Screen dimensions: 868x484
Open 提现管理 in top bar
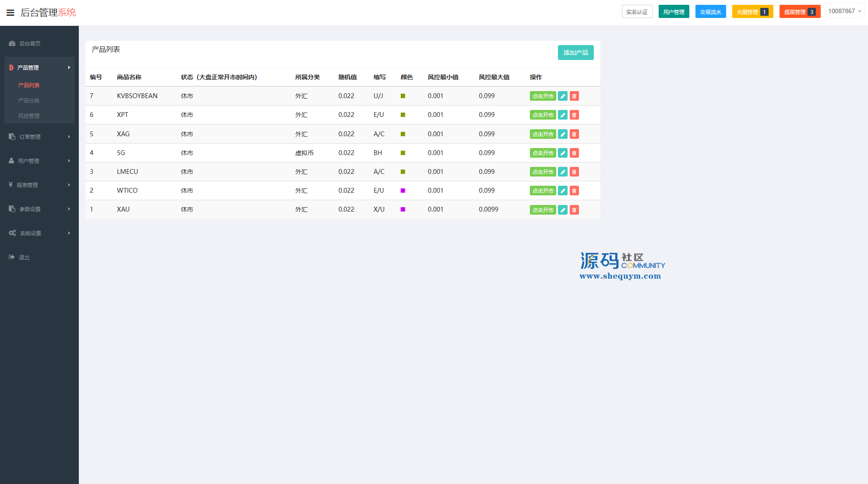point(799,12)
